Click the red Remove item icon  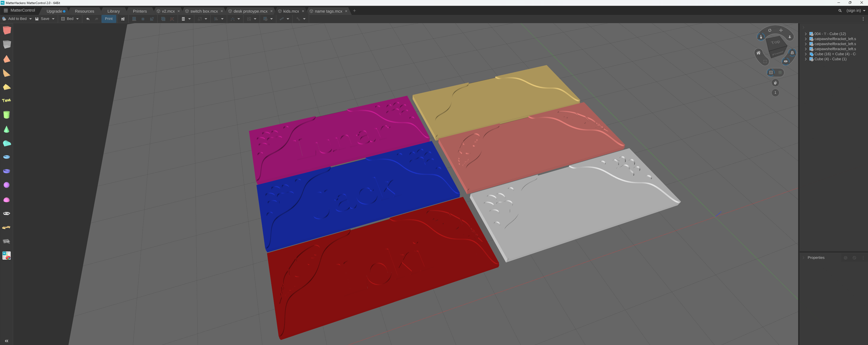tap(172, 19)
